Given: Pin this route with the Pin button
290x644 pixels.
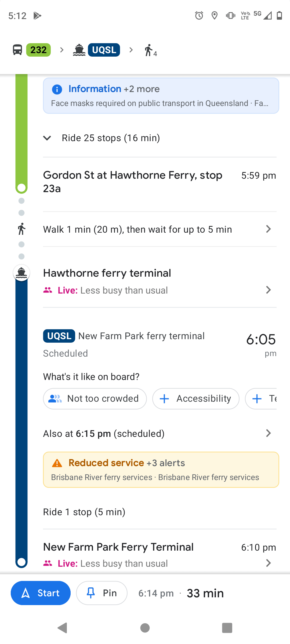Looking at the screenshot, I should pyautogui.click(x=102, y=593).
